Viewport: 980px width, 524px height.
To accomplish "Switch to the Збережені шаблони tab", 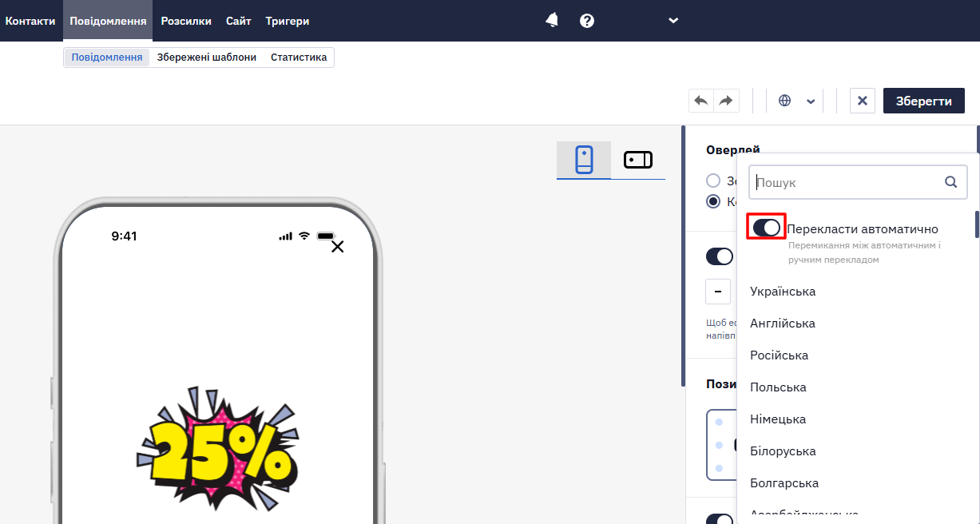I will point(207,58).
